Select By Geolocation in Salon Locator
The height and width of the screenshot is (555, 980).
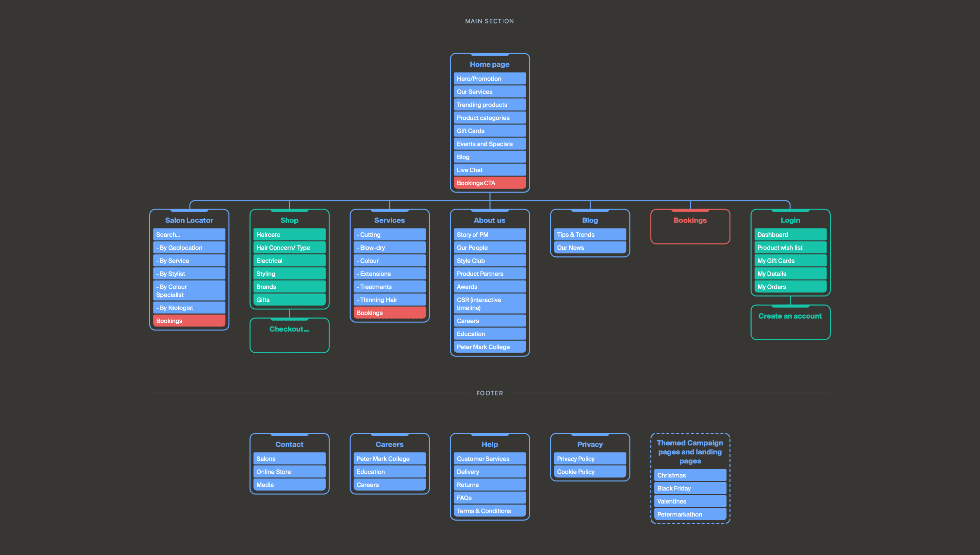point(189,248)
